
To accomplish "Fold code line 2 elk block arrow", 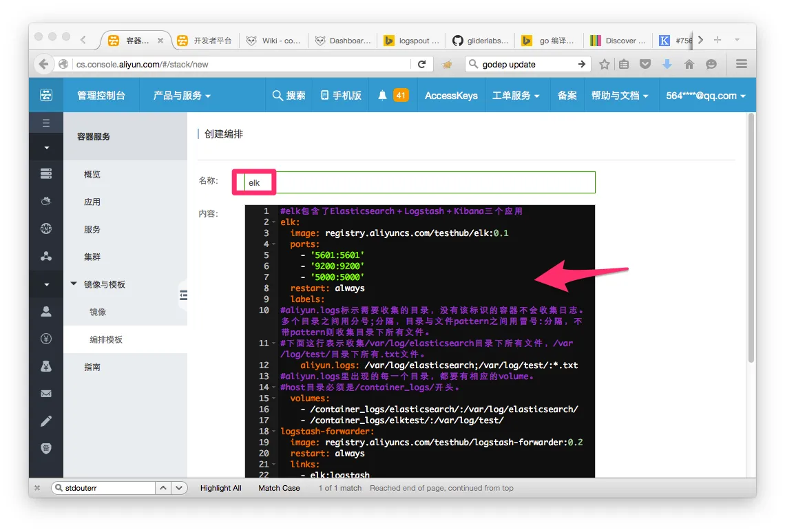I will click(273, 222).
